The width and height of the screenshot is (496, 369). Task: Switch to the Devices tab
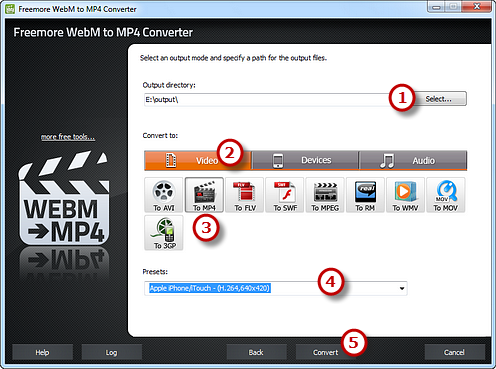[305, 160]
